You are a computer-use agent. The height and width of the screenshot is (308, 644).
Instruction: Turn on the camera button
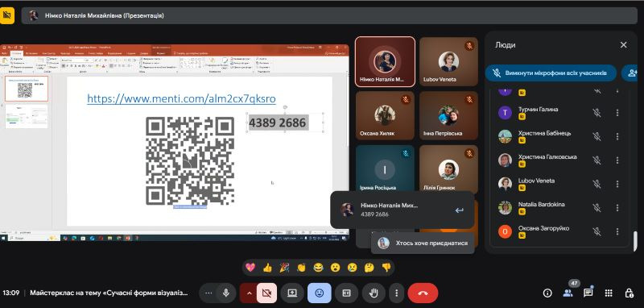click(x=266, y=293)
